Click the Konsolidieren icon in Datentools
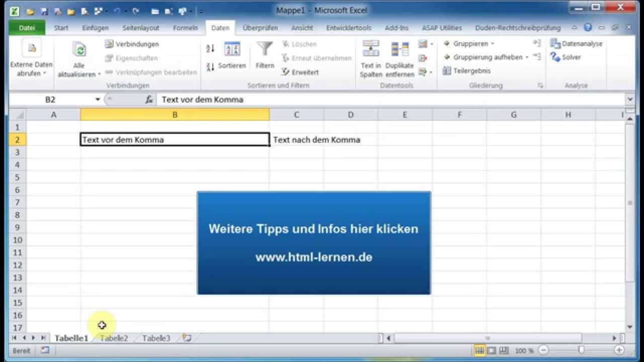The height and width of the screenshot is (362, 644). (422, 58)
